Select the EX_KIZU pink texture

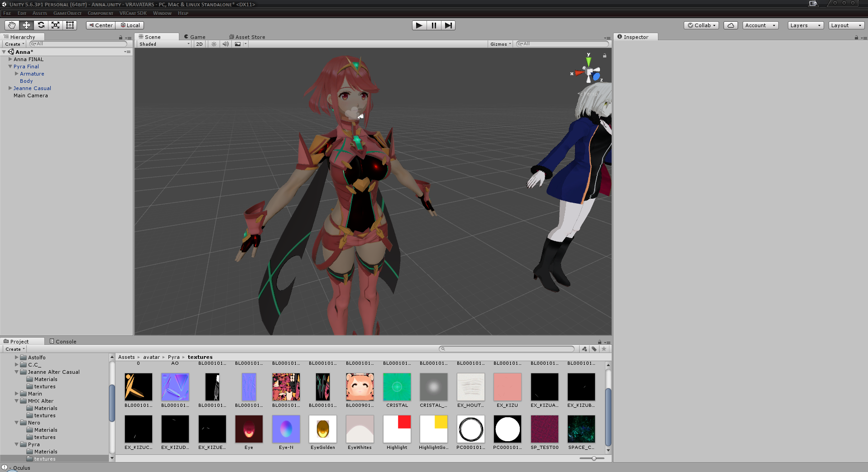point(507,387)
